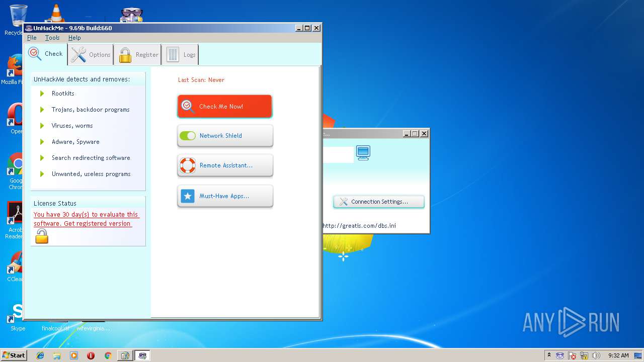Click the Last Scan: Never text
Image resolution: width=644 pixels, height=362 pixels.
tap(201, 80)
